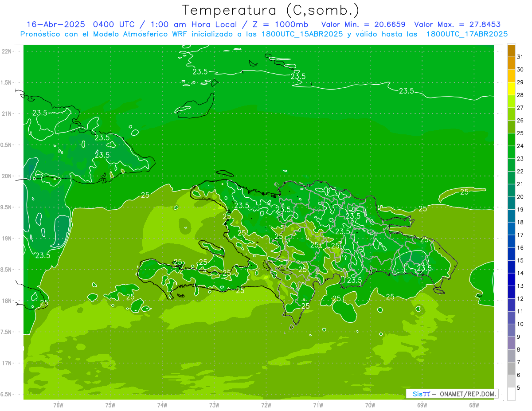This screenshot has height=411, width=532.
Task: Click the brown colorbar segment above 31
Action: coord(511,51)
